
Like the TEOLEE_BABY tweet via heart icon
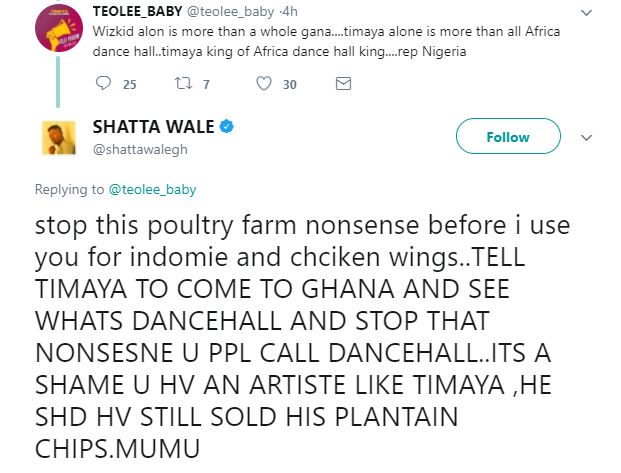[x=264, y=85]
